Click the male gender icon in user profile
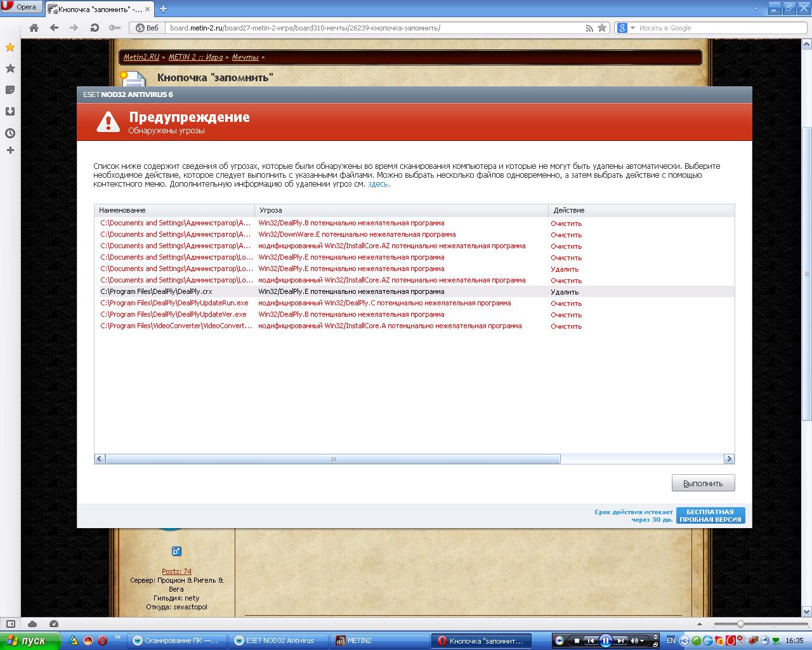The height and width of the screenshot is (650, 812). tap(176, 551)
